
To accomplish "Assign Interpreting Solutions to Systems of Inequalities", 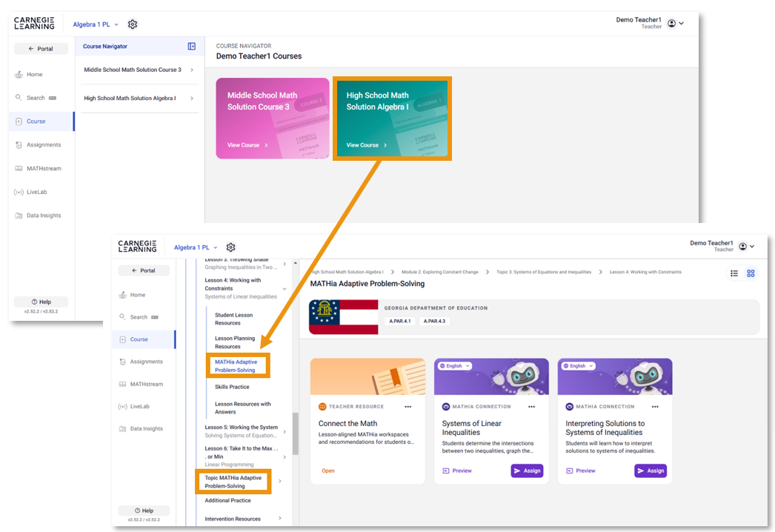I will point(651,471).
